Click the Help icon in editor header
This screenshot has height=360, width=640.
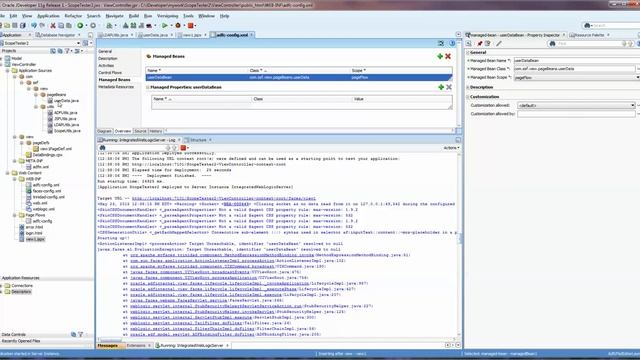click(452, 43)
